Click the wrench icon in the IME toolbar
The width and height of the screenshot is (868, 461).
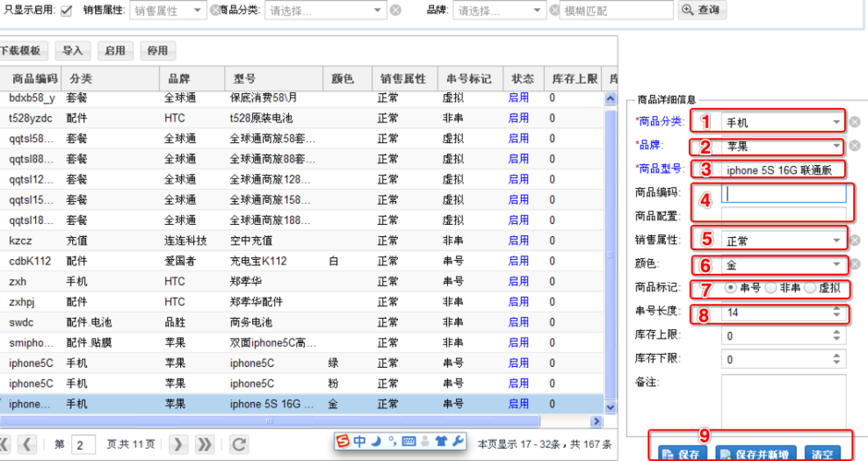(458, 442)
